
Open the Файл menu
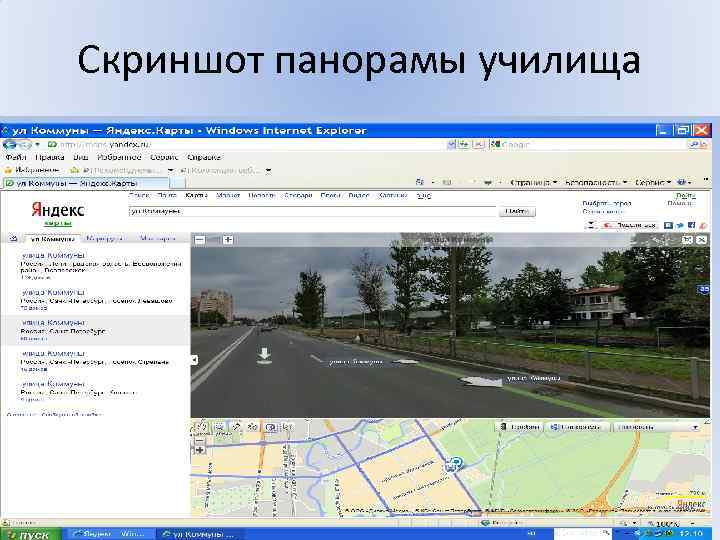point(16,158)
